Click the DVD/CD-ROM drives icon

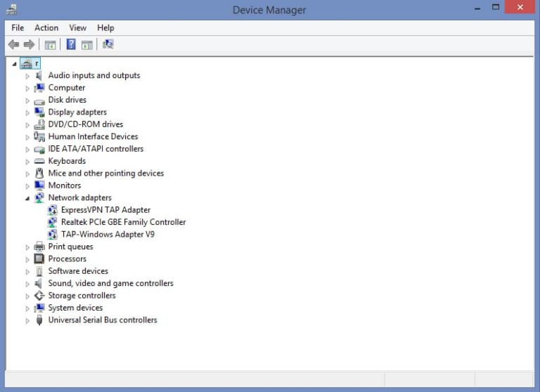point(39,124)
